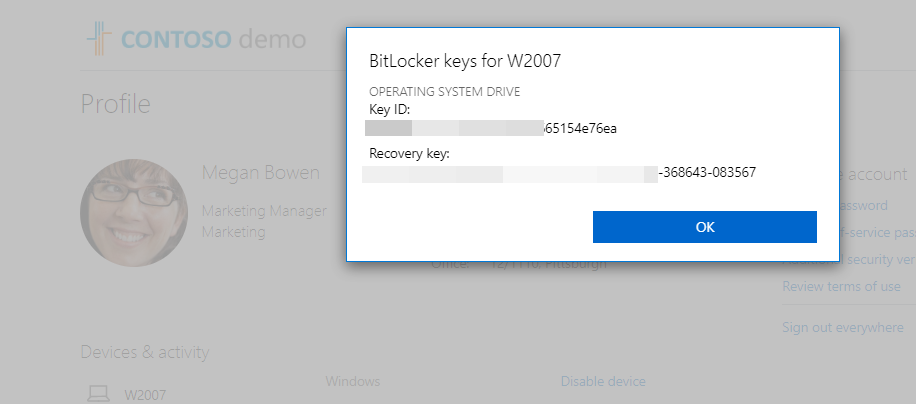The width and height of the screenshot is (916, 404).
Task: Open the Disable device link
Action: [603, 381]
